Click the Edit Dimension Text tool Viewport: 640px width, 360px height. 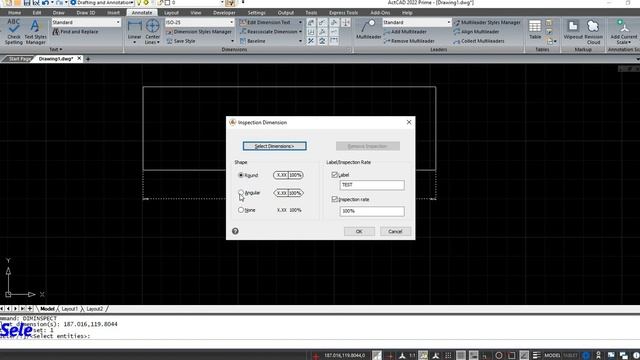(265, 22)
